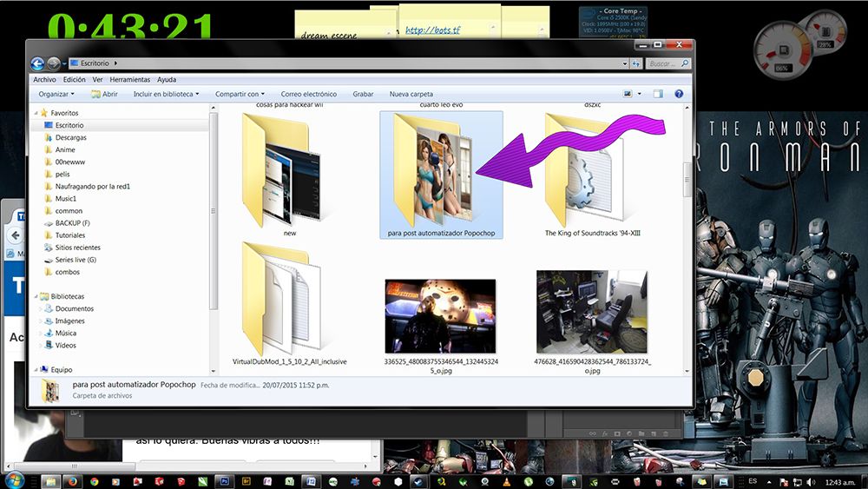Expand the Organizar dropdown
This screenshot has width=868, height=489.
pos(56,94)
